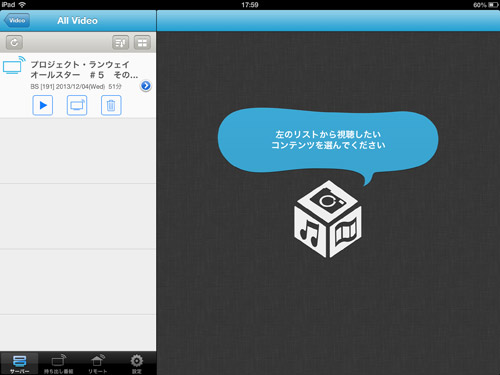Open the sort options icon
500x375 pixels.
[120, 42]
